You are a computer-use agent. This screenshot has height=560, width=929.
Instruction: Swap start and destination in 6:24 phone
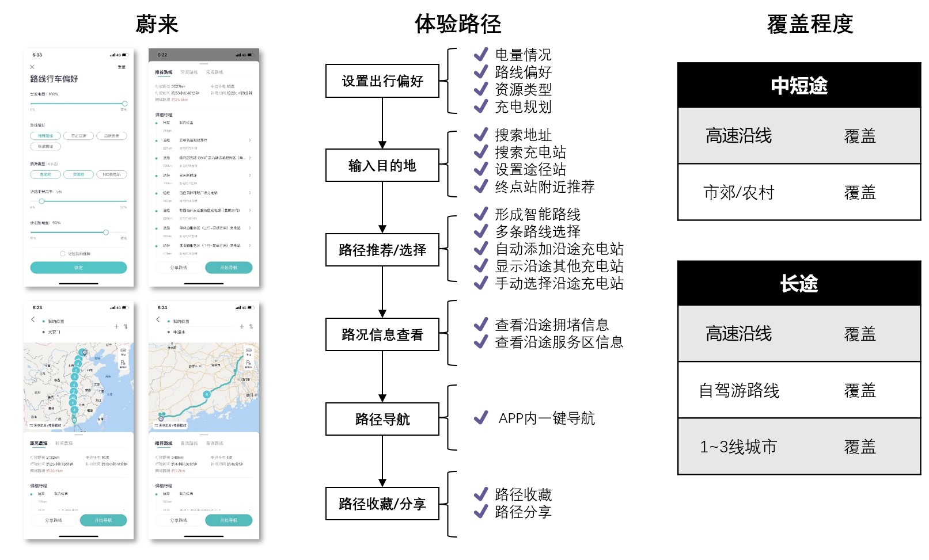point(251,326)
